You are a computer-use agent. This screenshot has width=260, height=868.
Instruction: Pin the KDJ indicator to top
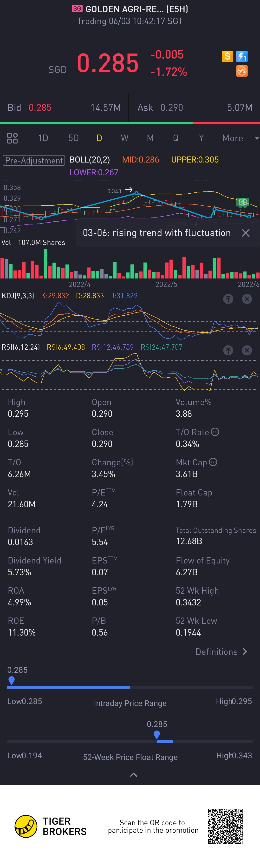pyautogui.click(x=228, y=299)
